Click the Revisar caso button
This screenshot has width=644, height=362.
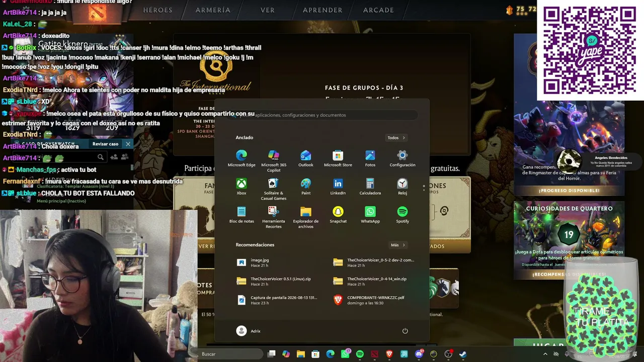coord(105,144)
